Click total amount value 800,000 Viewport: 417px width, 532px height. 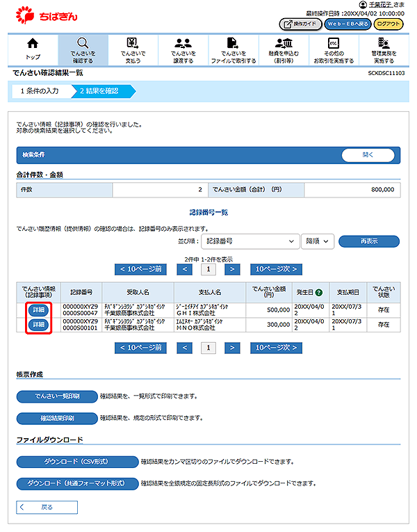point(382,190)
